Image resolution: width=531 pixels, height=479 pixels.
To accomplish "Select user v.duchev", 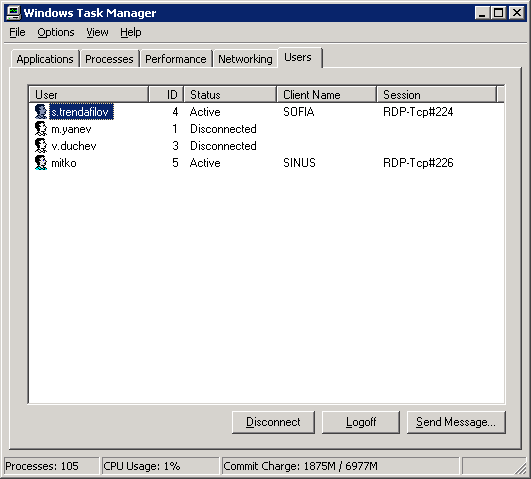I will pyautogui.click(x=74, y=146).
